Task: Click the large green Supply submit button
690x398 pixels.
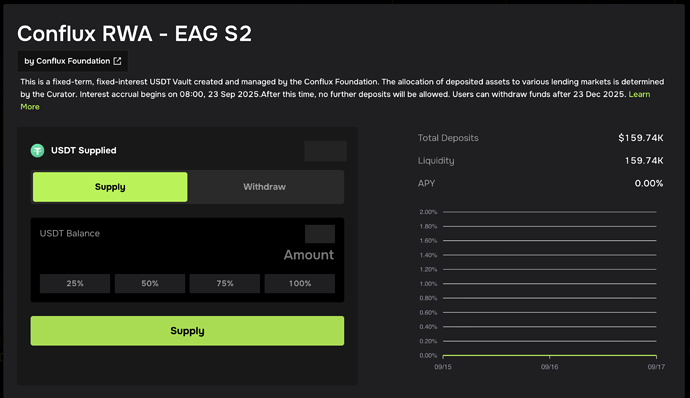Action: tap(187, 331)
